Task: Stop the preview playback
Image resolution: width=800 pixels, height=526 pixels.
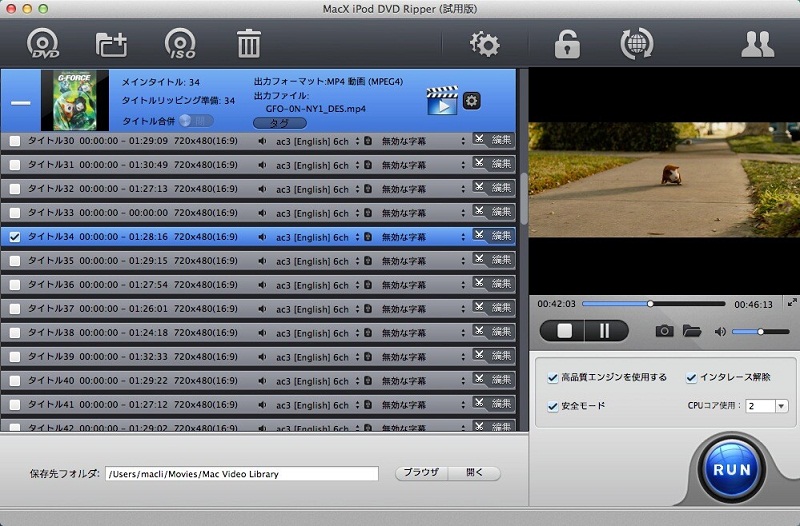Action: pos(564,331)
